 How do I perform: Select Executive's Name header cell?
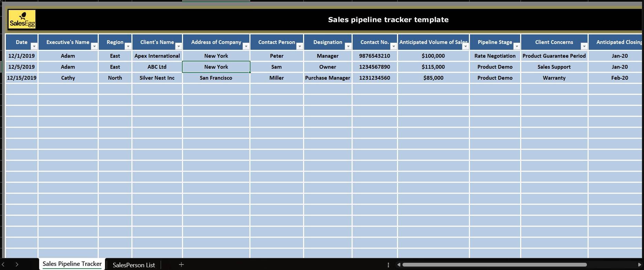pos(68,42)
